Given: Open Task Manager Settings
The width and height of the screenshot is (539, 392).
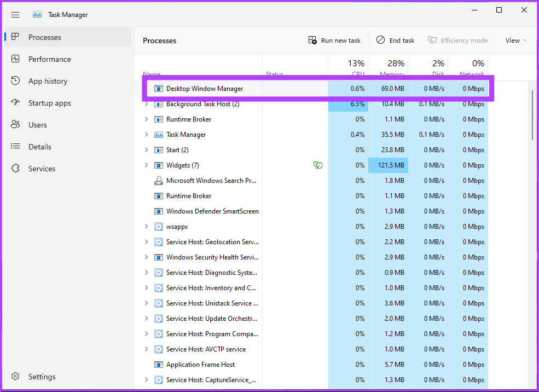Looking at the screenshot, I should click(x=42, y=376).
